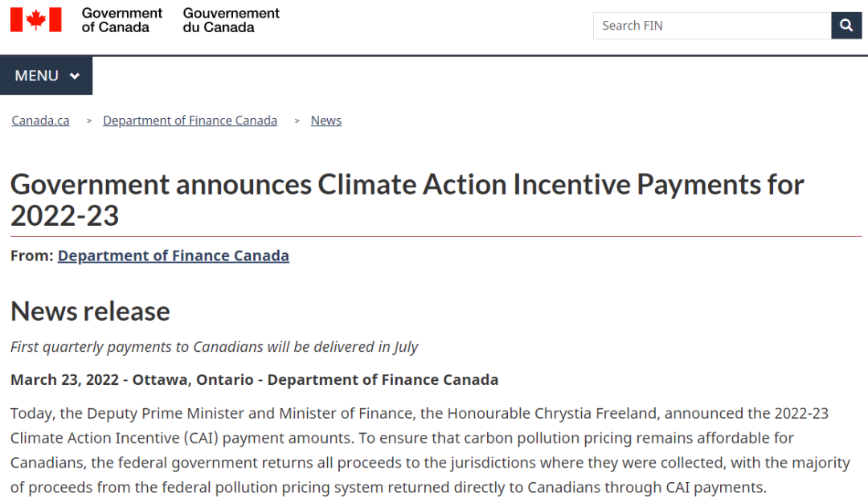Open Department of Finance Canada breadcrumb
The width and height of the screenshot is (868, 503).
point(190,121)
